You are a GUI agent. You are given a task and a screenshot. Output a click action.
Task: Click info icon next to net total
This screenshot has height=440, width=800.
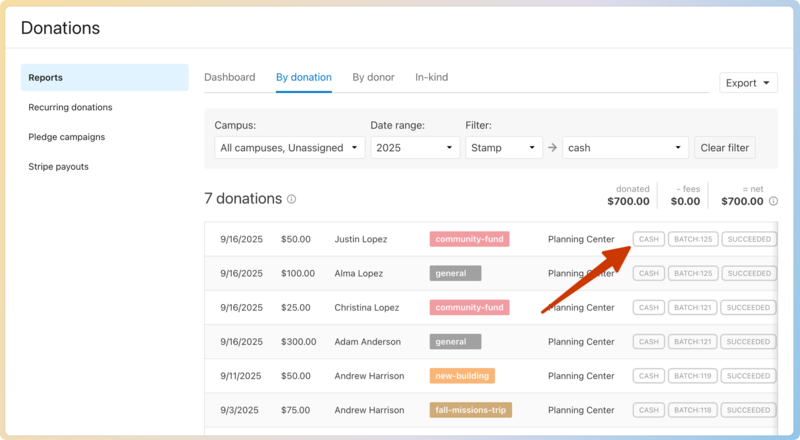click(773, 201)
